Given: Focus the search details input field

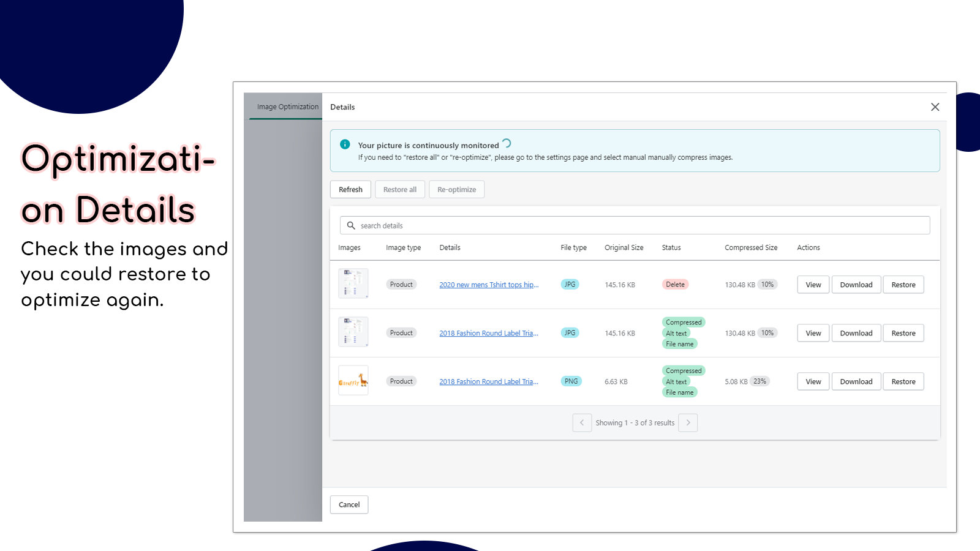Looking at the screenshot, I should [x=643, y=225].
